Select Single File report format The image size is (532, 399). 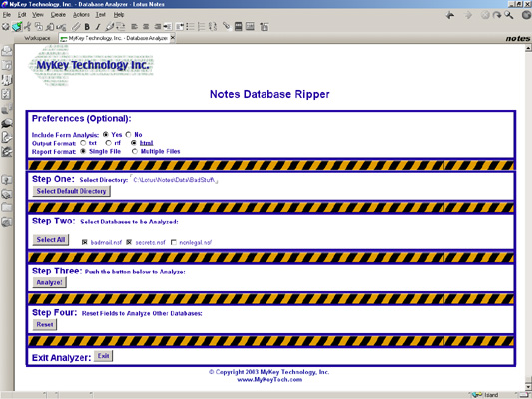83,151
